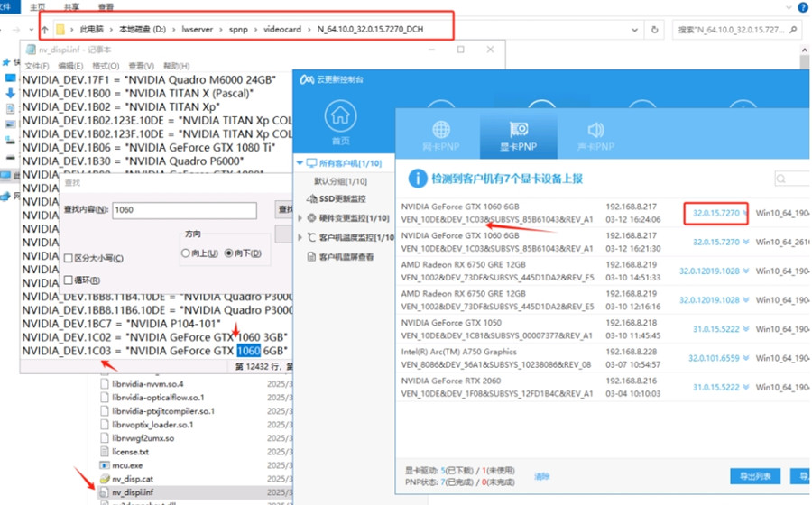The width and height of the screenshot is (812, 505).
Task: Open the 首页 home icon in 云更新控制台
Action: click(x=340, y=122)
